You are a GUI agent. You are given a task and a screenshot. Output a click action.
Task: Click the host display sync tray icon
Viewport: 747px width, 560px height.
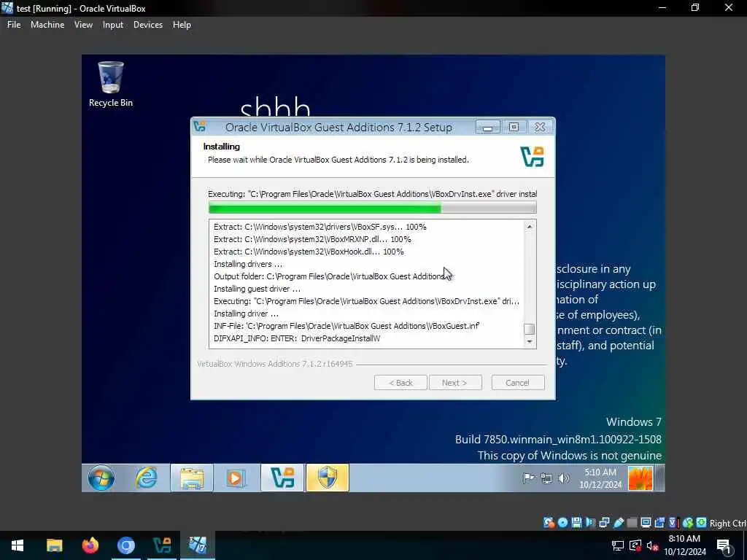pos(635,545)
